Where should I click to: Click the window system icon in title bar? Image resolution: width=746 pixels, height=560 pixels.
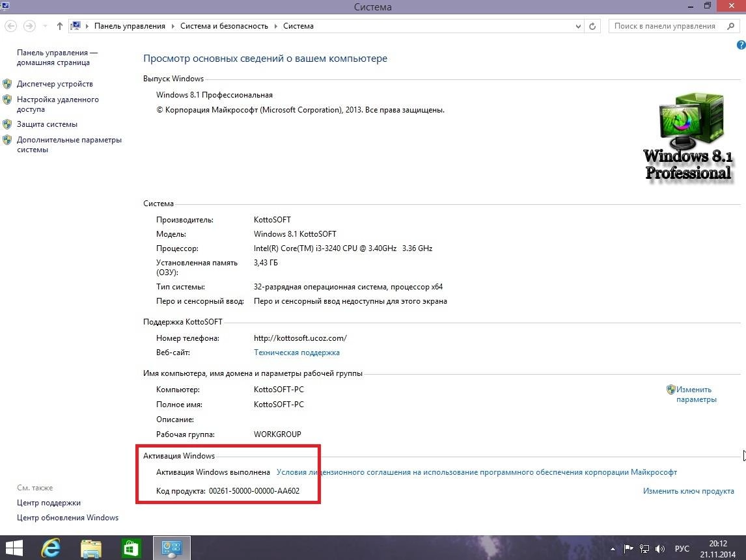click(x=5, y=6)
